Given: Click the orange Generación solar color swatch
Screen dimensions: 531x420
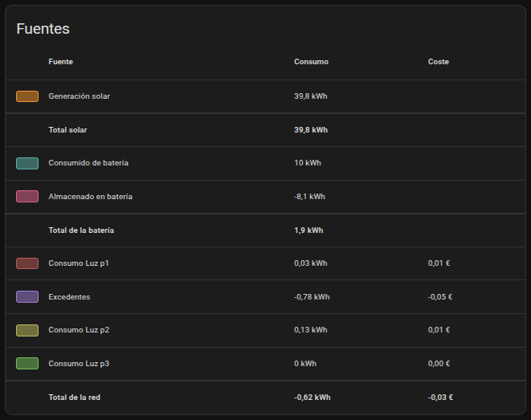Looking at the screenshot, I should pyautogui.click(x=27, y=96).
